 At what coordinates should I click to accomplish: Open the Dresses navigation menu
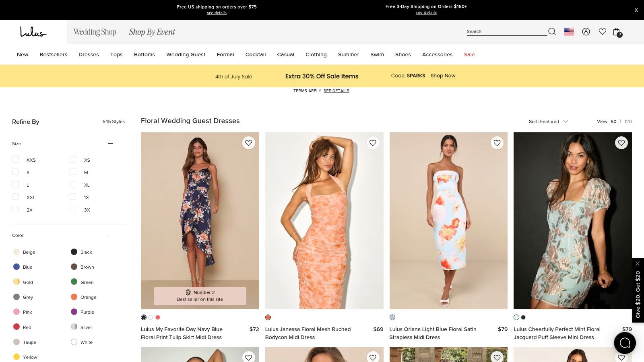click(89, 54)
